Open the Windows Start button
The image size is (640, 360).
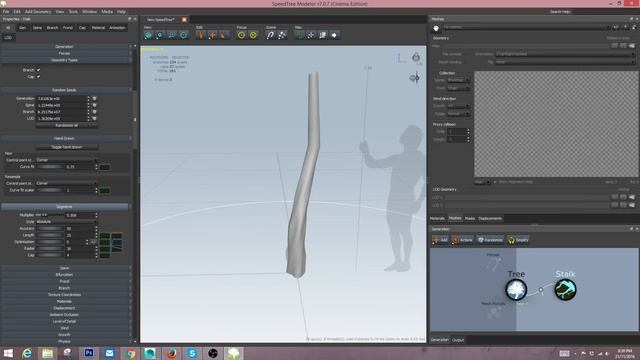pyautogui.click(x=7, y=353)
